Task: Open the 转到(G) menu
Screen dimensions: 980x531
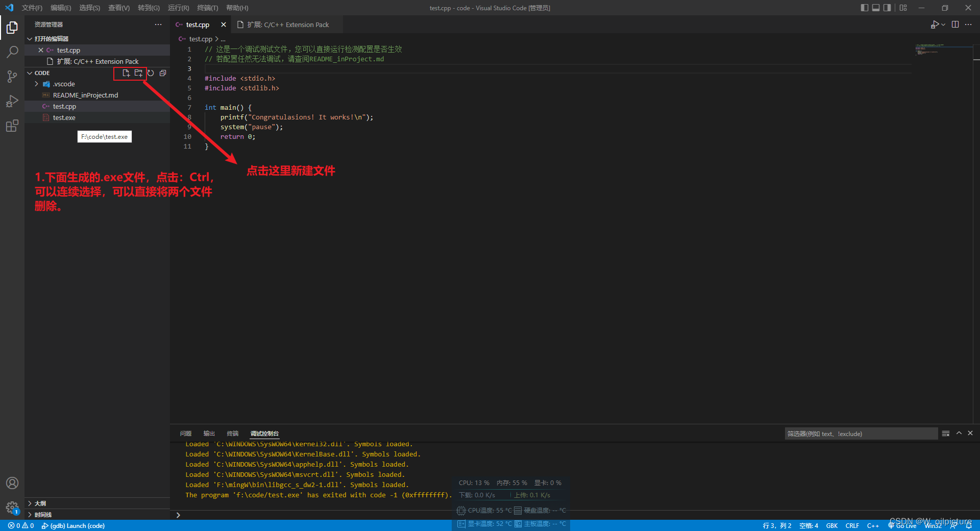Action: [149, 8]
